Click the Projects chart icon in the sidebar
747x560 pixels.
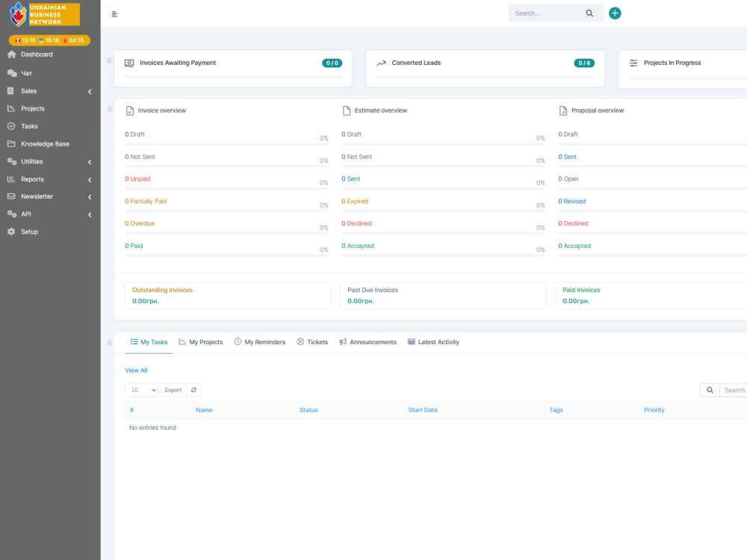(11, 108)
